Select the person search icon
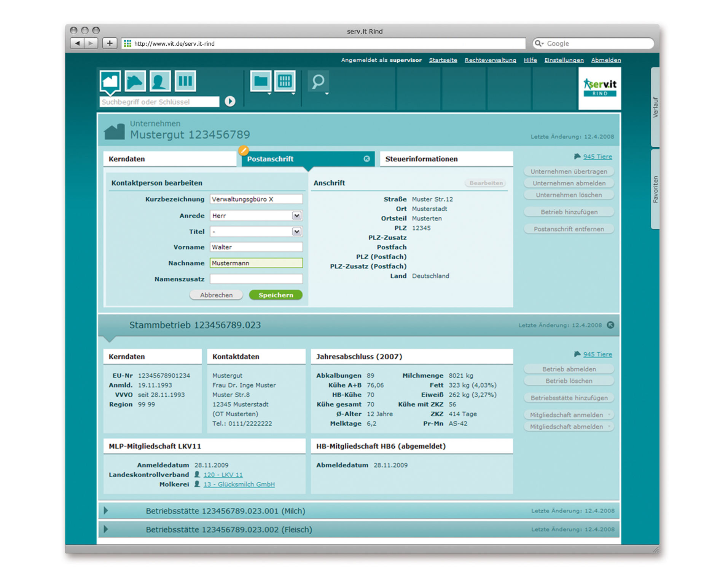This screenshot has height=585, width=728. (160, 81)
